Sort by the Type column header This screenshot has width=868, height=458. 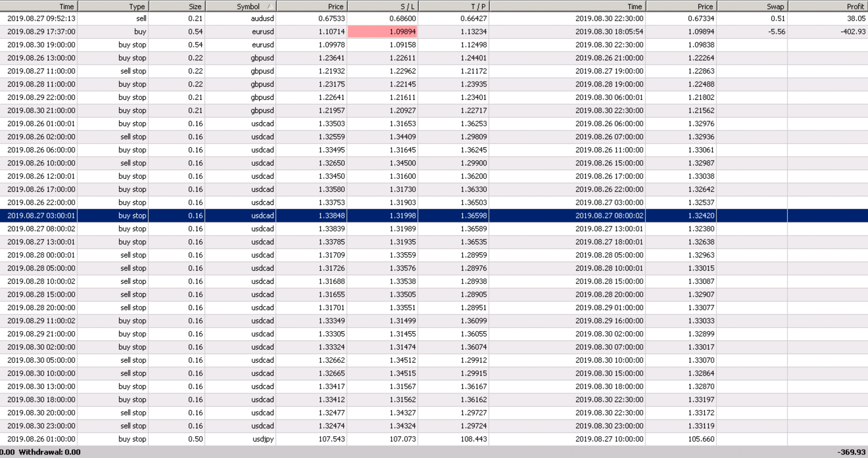coord(113,6)
